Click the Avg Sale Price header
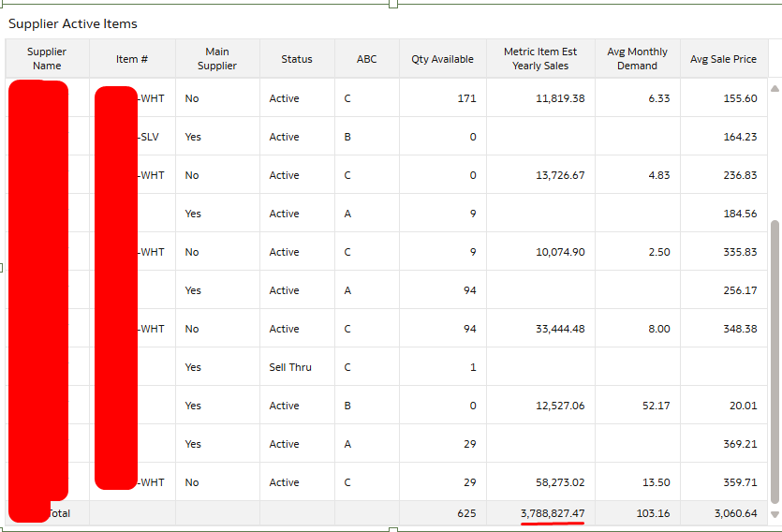Viewport: 782px width, 532px height. (x=723, y=59)
